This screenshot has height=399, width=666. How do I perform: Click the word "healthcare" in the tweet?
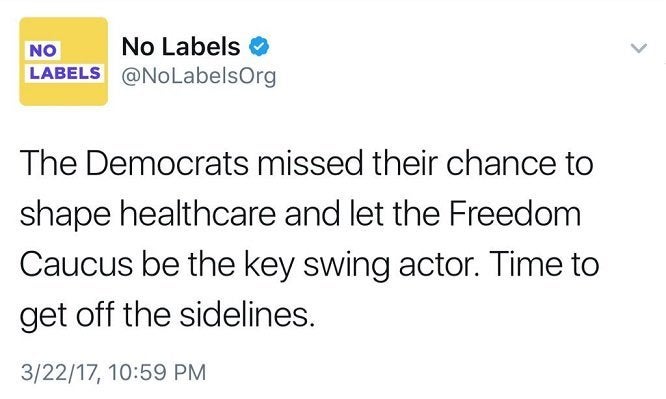pos(198,214)
